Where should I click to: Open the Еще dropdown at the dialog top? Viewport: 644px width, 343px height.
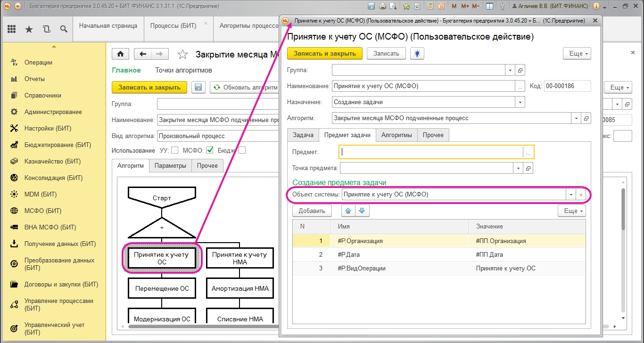coord(577,53)
